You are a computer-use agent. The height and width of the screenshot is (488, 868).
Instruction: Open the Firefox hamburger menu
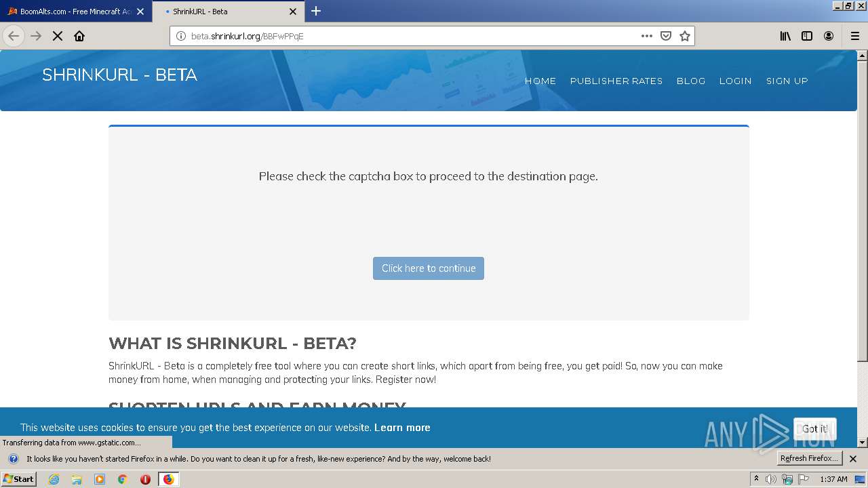[855, 36]
